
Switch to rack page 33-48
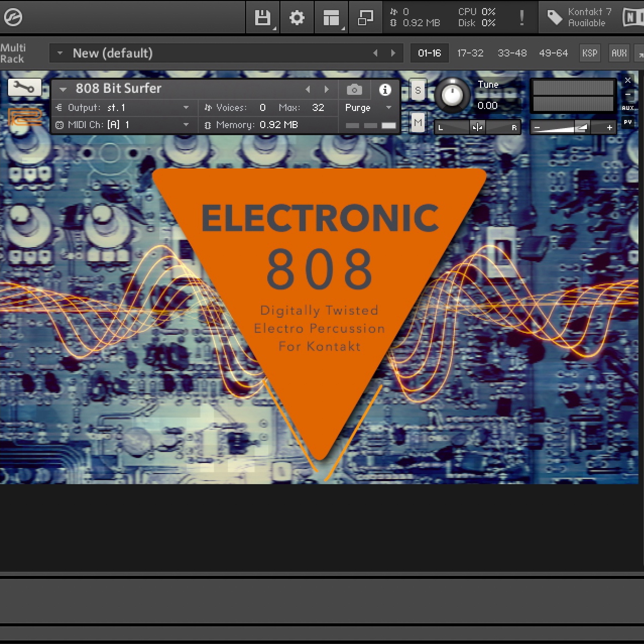[x=512, y=53]
